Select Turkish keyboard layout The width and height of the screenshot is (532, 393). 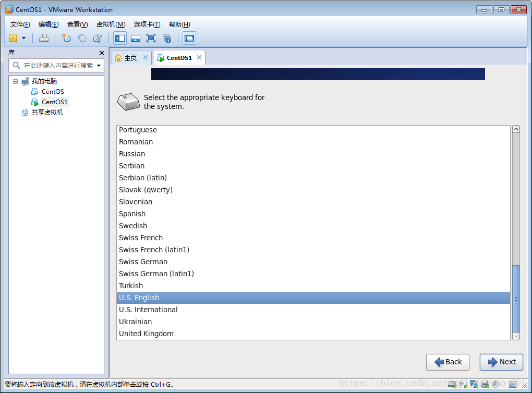click(x=313, y=286)
